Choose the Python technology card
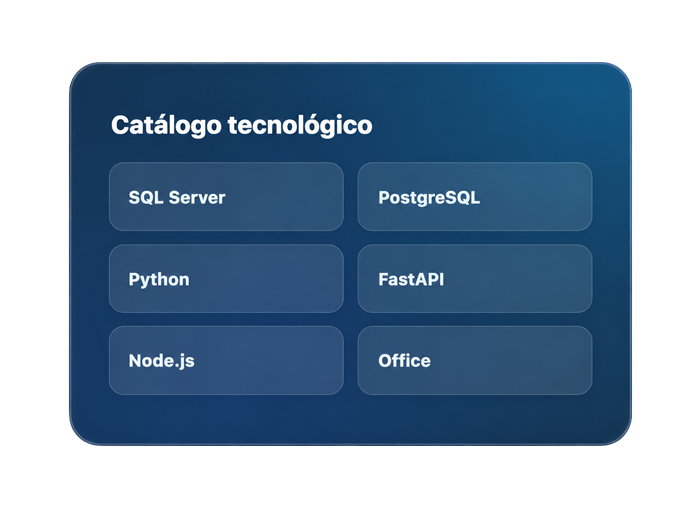This screenshot has width=700, height=525. point(226,279)
